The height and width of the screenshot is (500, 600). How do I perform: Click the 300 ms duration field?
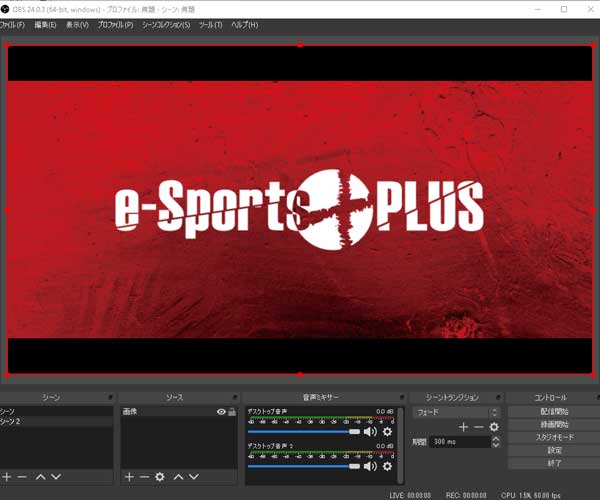pos(460,442)
